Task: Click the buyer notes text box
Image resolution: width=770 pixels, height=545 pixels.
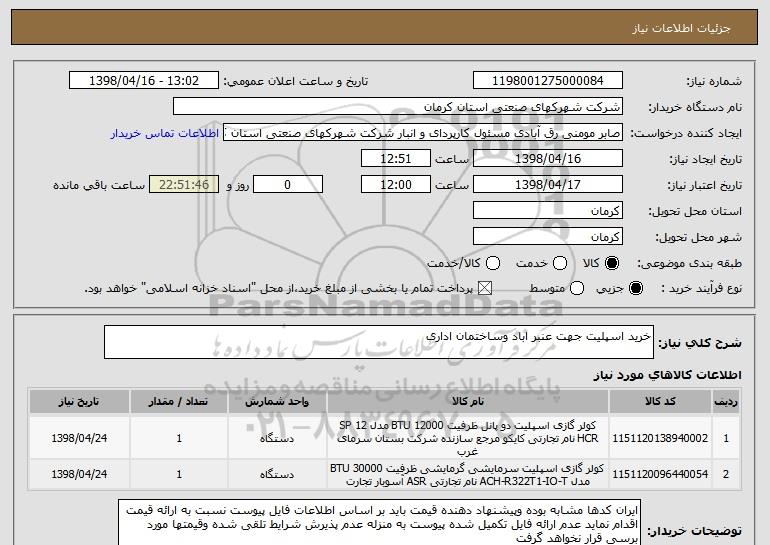Action: pyautogui.click(x=379, y=524)
